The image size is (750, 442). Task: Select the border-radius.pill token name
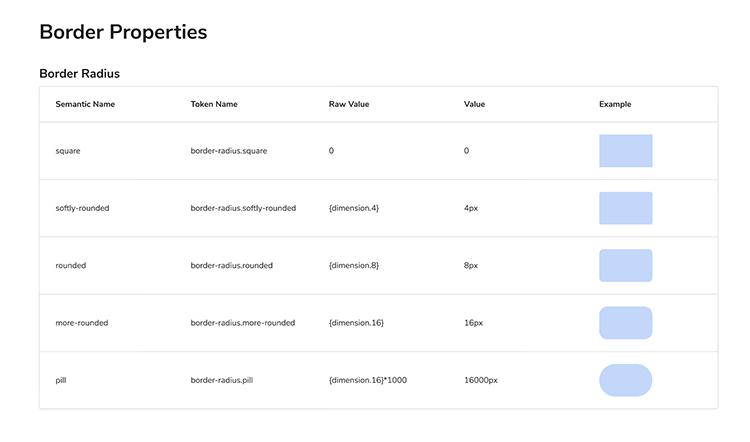221,380
